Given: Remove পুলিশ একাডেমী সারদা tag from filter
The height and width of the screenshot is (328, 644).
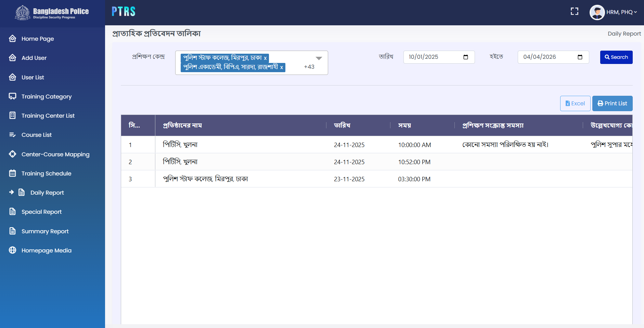Looking at the screenshot, I should point(282,67).
